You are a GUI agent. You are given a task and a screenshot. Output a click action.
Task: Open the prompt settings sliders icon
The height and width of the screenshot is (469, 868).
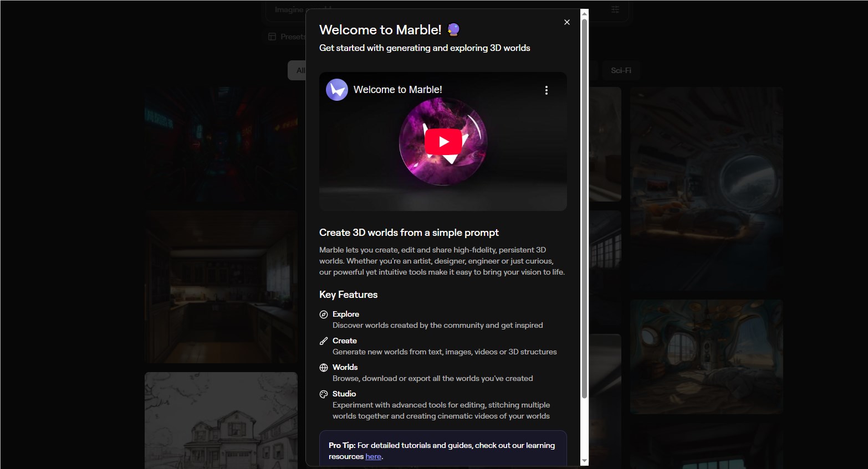click(x=615, y=10)
